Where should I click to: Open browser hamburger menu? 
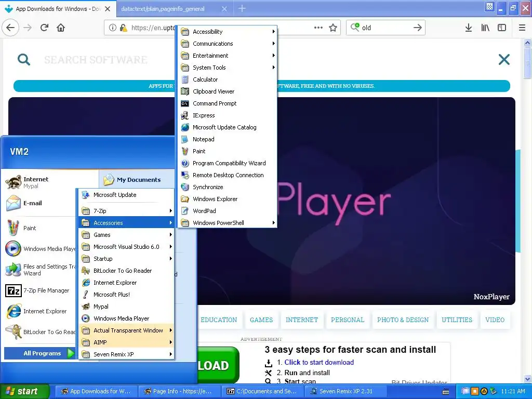tap(522, 28)
